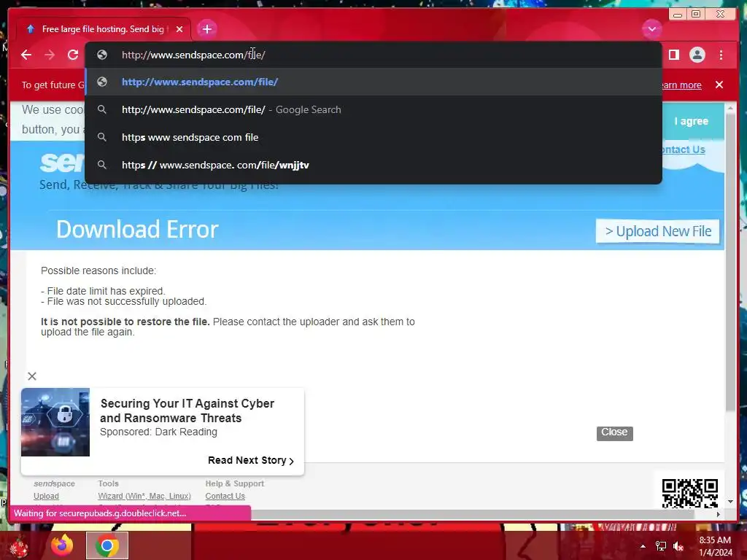
Task: Open the header 'Contact Us' link
Action: click(x=684, y=149)
